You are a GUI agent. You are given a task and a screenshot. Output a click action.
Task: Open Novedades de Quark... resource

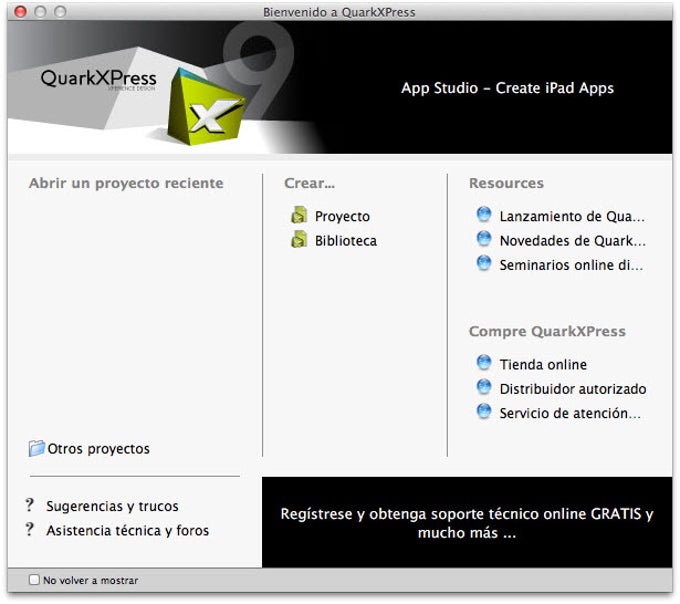[x=573, y=241]
